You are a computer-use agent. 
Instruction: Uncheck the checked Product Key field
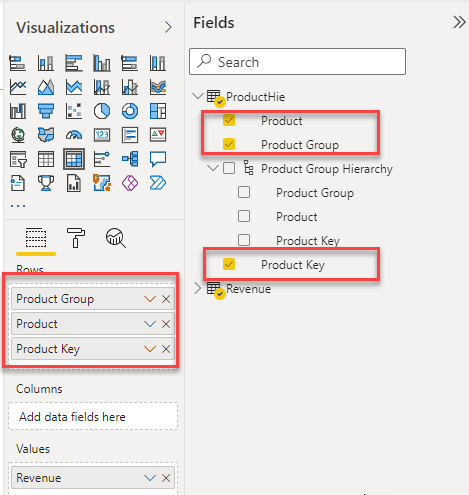(229, 264)
